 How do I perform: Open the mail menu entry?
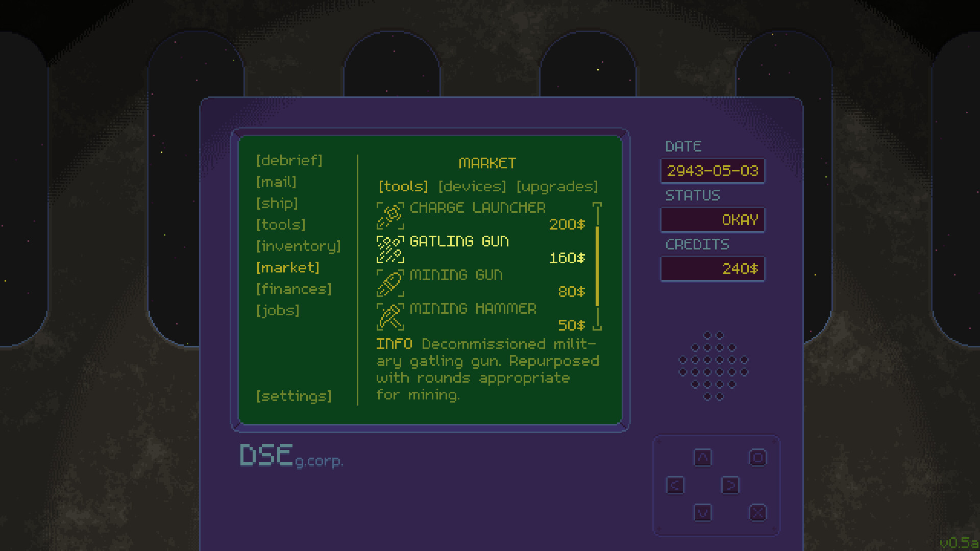click(276, 182)
